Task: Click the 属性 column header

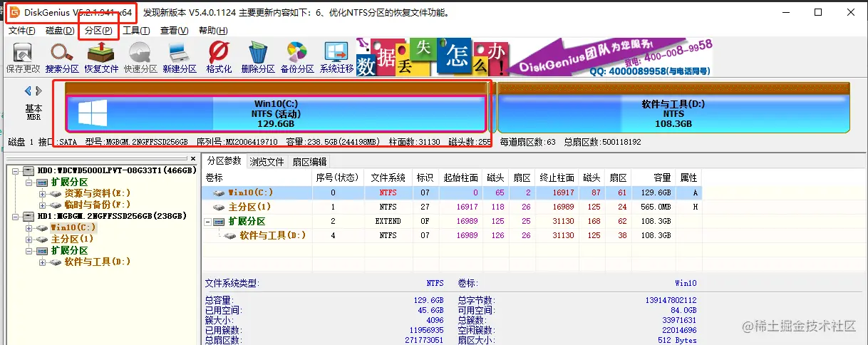Action: click(x=689, y=177)
